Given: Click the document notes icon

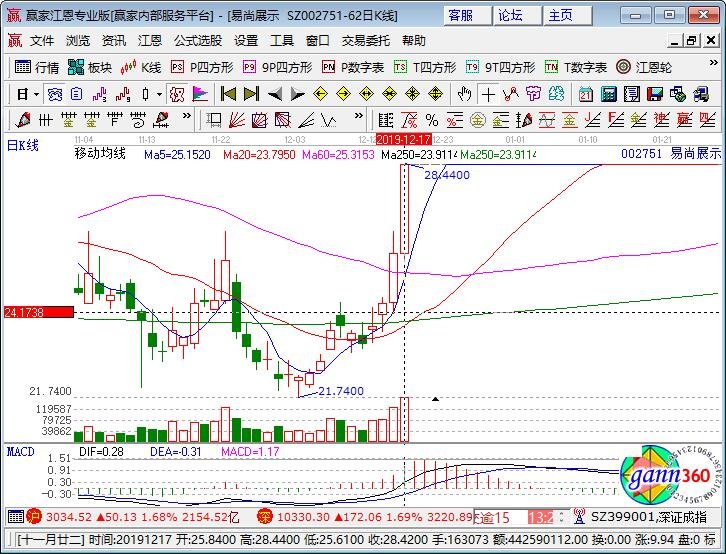Looking at the screenshot, I should (76, 95).
